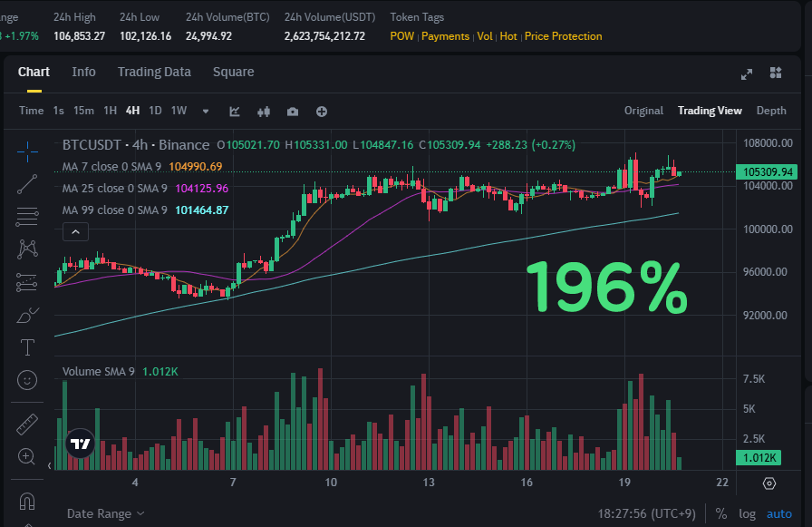Viewport: 812px width, 527px height.
Task: Expand the Date Range dropdown
Action: tap(106, 513)
